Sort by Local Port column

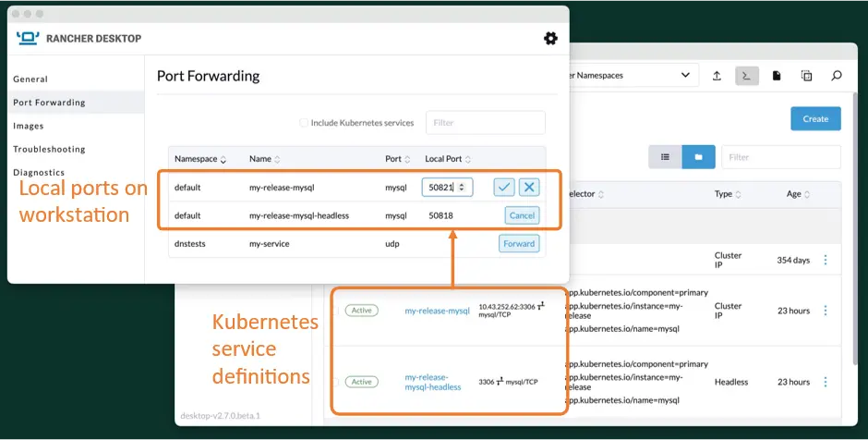pos(448,159)
